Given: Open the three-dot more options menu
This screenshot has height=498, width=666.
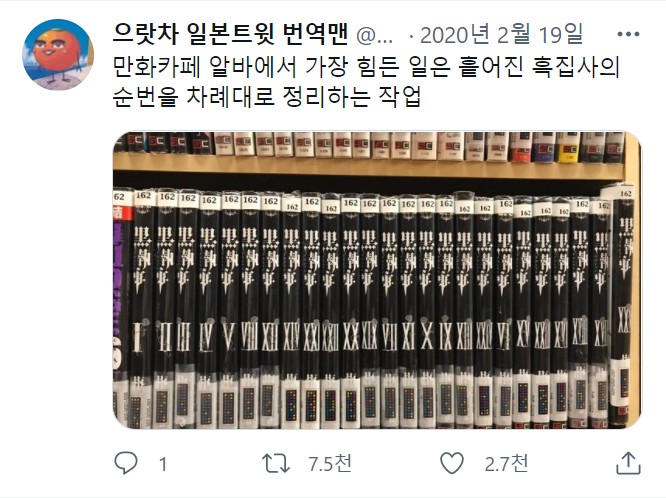Looking at the screenshot, I should [x=628, y=34].
